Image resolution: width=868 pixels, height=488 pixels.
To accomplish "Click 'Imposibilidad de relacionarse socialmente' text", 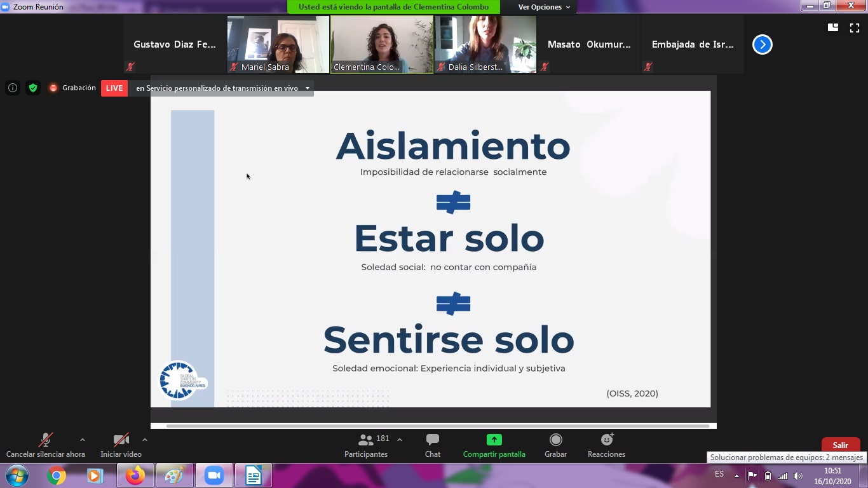I will 453,172.
